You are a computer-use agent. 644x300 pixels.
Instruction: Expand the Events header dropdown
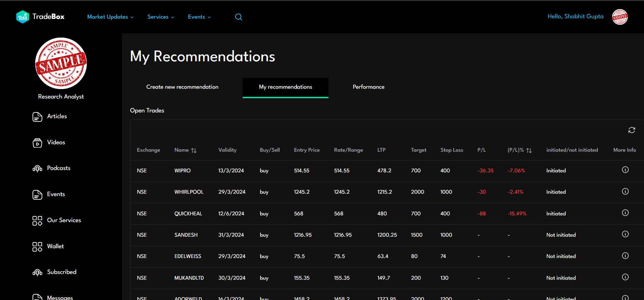pyautogui.click(x=199, y=17)
